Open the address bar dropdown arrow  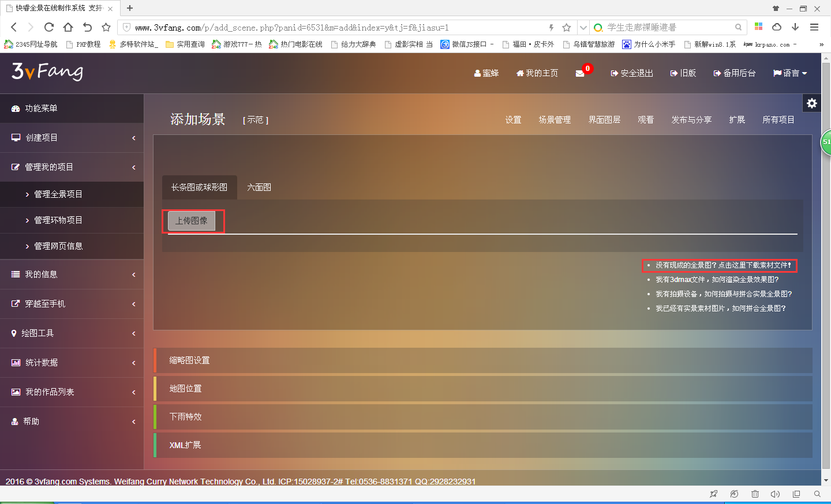pos(583,27)
